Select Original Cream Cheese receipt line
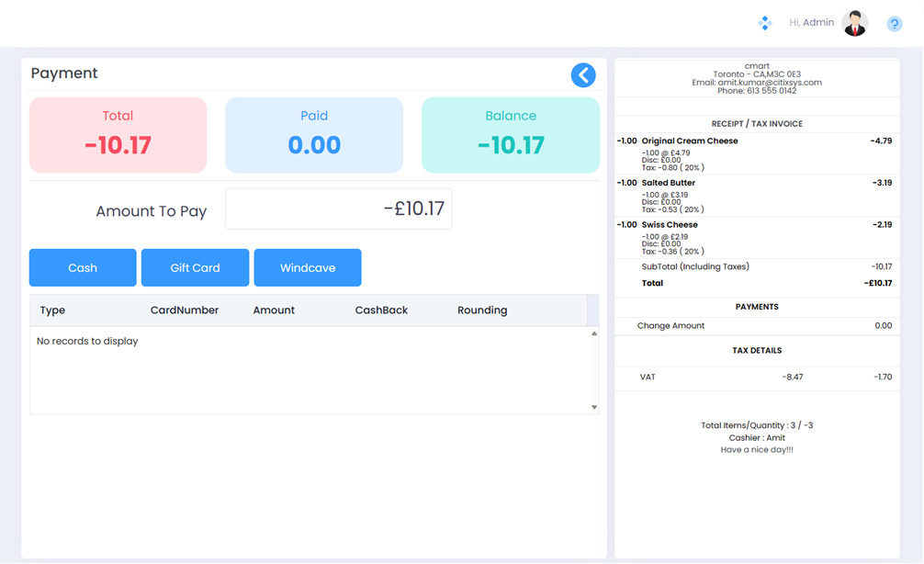924x564 pixels. pos(690,141)
